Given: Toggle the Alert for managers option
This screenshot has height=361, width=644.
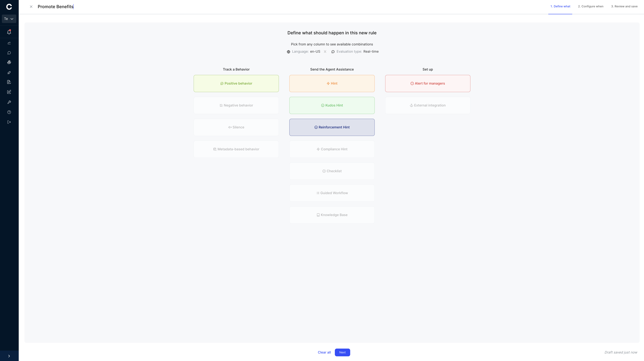Looking at the screenshot, I should (x=428, y=84).
